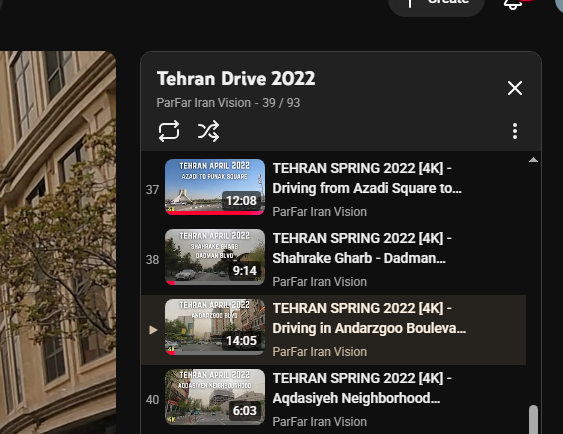This screenshot has width=563, height=434.
Task: Click now-playing arrow beside Andarzgoo video
Action: pyautogui.click(x=153, y=330)
